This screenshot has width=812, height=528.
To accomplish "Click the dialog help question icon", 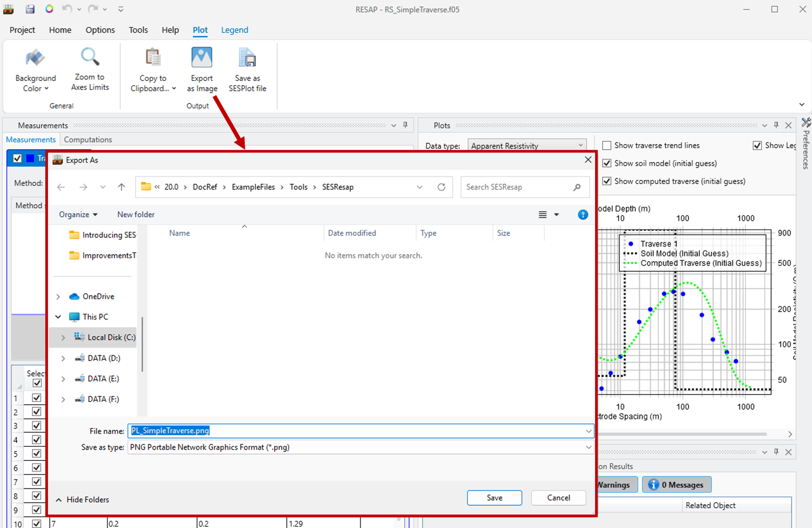I will [583, 215].
